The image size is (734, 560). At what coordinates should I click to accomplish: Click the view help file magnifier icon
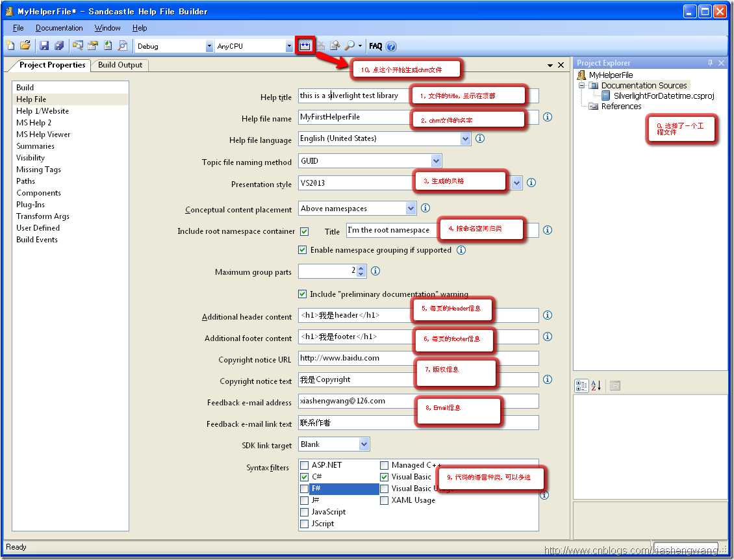coord(349,45)
